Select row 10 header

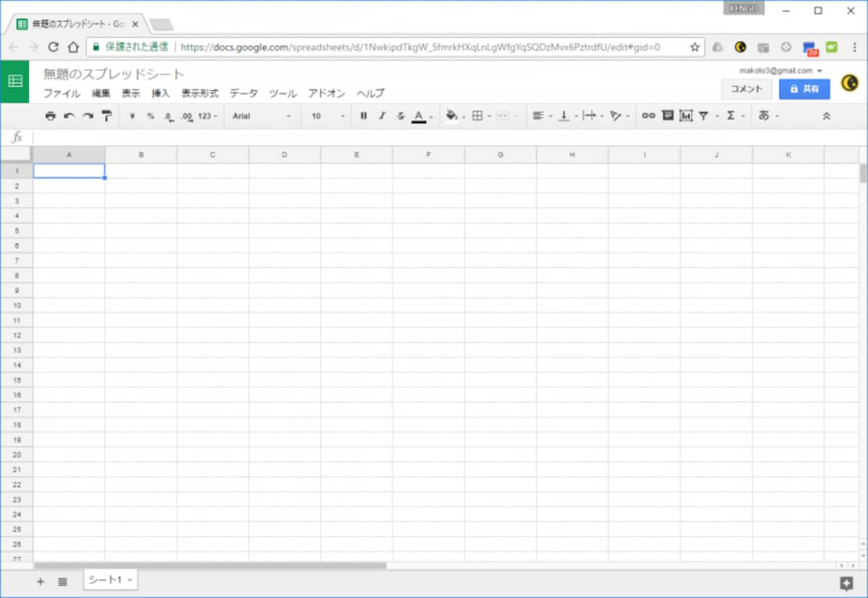(17, 305)
